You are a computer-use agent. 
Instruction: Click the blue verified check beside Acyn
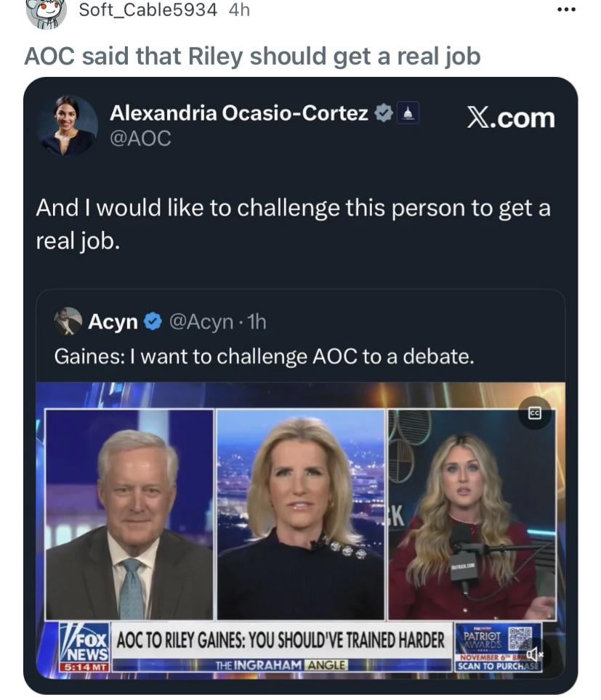tap(153, 322)
